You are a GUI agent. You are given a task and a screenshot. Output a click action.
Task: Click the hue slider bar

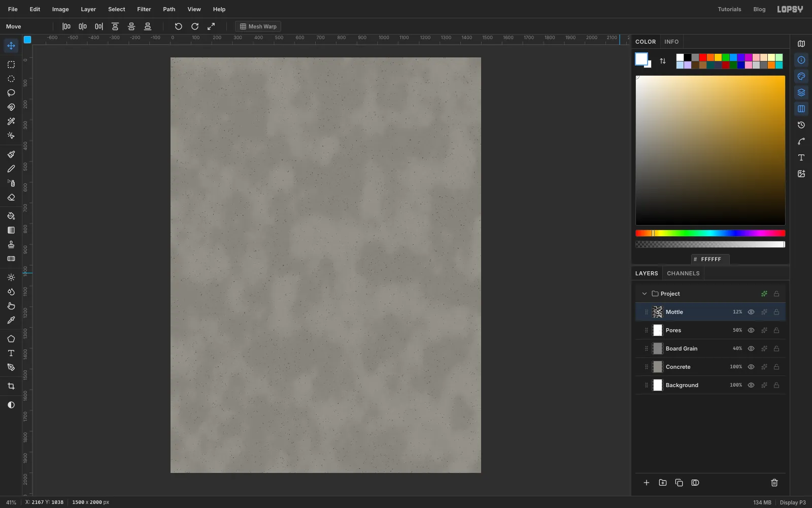click(710, 233)
